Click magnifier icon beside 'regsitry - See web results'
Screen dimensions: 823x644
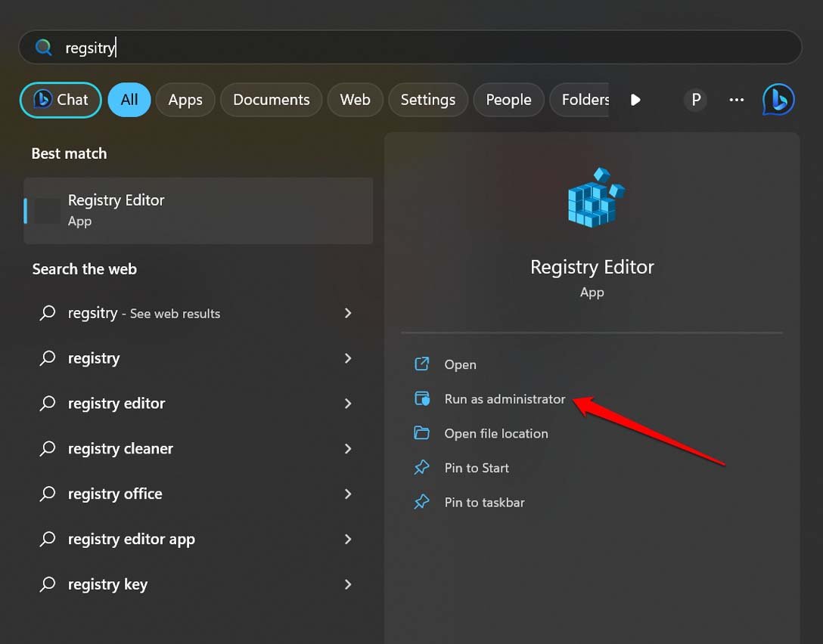click(48, 313)
